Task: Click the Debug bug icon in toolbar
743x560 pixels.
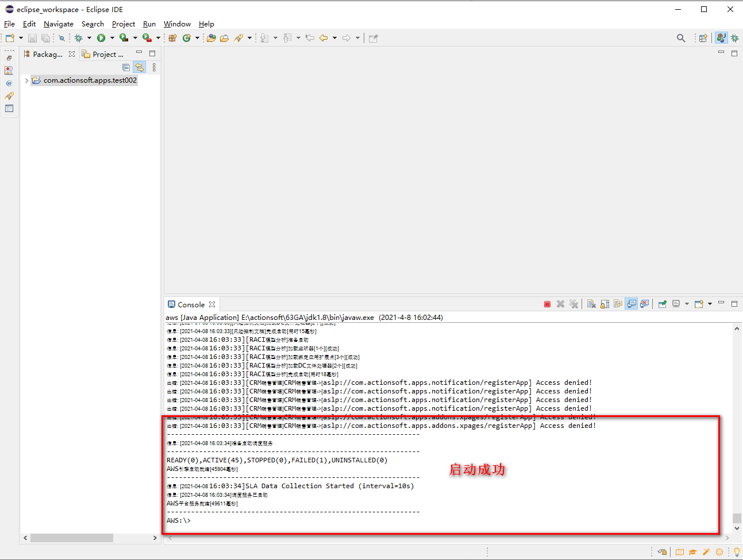Action: click(x=79, y=38)
